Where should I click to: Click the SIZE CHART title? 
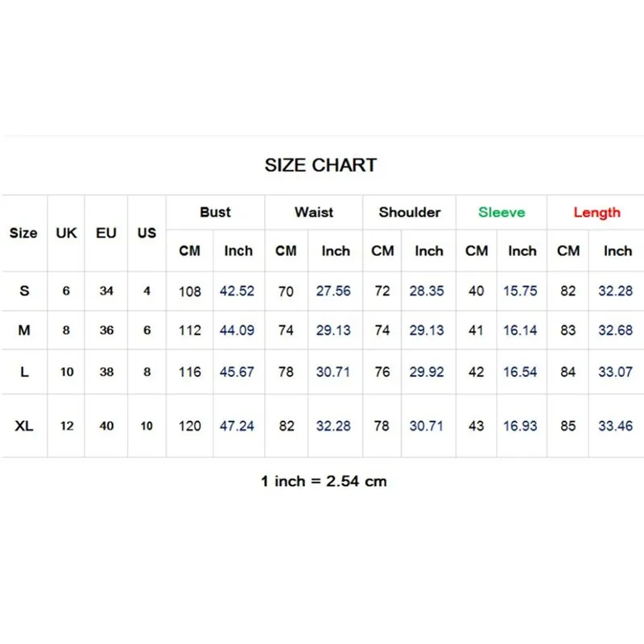click(x=320, y=165)
